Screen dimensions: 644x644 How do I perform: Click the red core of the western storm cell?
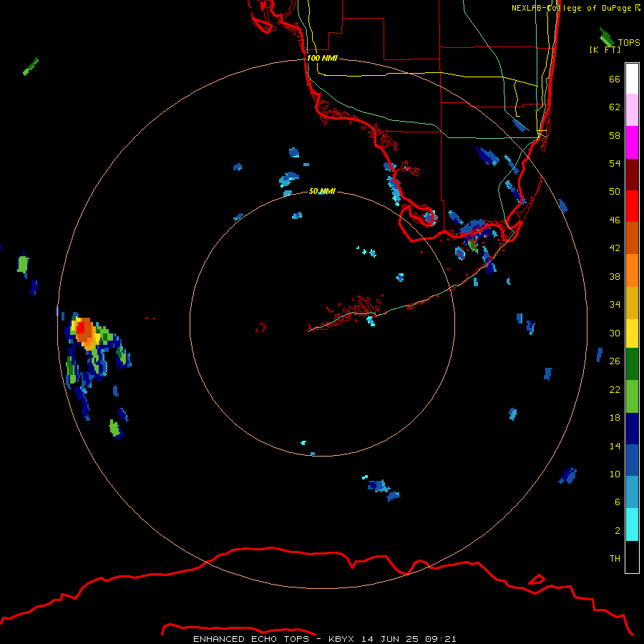coord(81,328)
